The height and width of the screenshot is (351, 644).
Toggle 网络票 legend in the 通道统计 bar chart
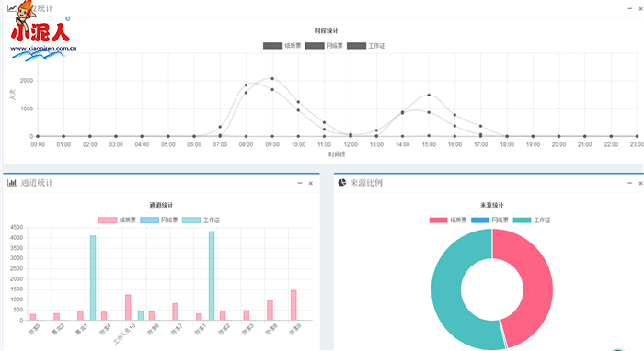pyautogui.click(x=159, y=221)
